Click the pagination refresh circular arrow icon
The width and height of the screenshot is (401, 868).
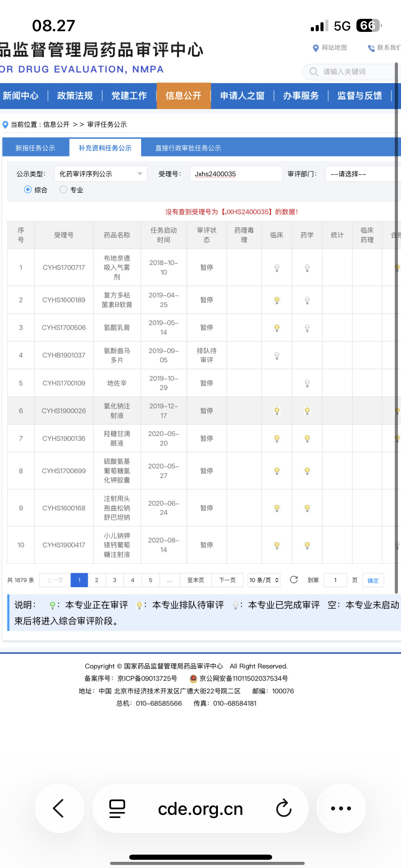[x=294, y=580]
